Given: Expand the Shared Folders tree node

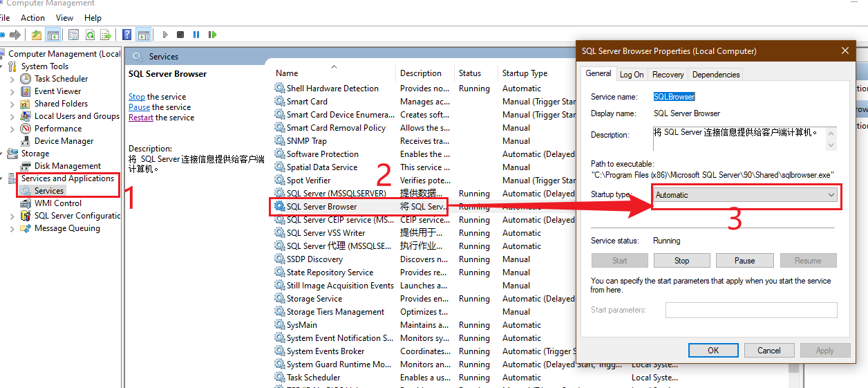Looking at the screenshot, I should 12,104.
